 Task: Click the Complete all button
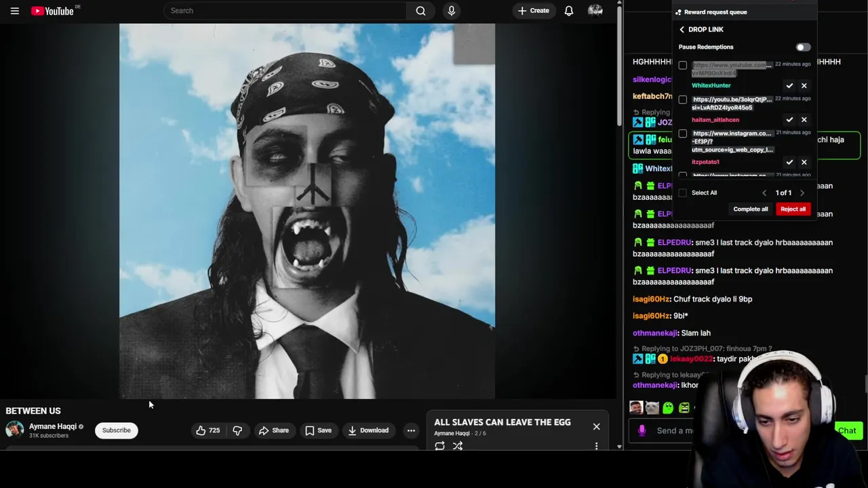tap(750, 209)
